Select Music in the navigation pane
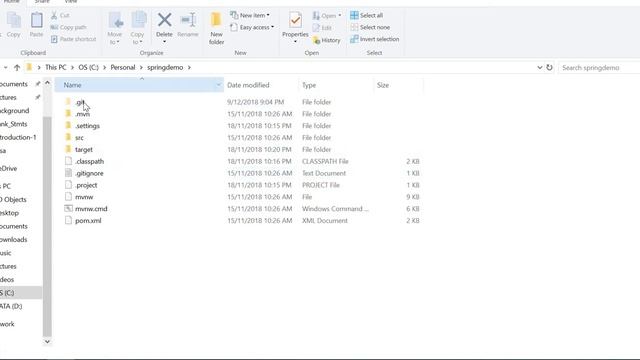Screen dimensions: 640x360 tap(6, 253)
